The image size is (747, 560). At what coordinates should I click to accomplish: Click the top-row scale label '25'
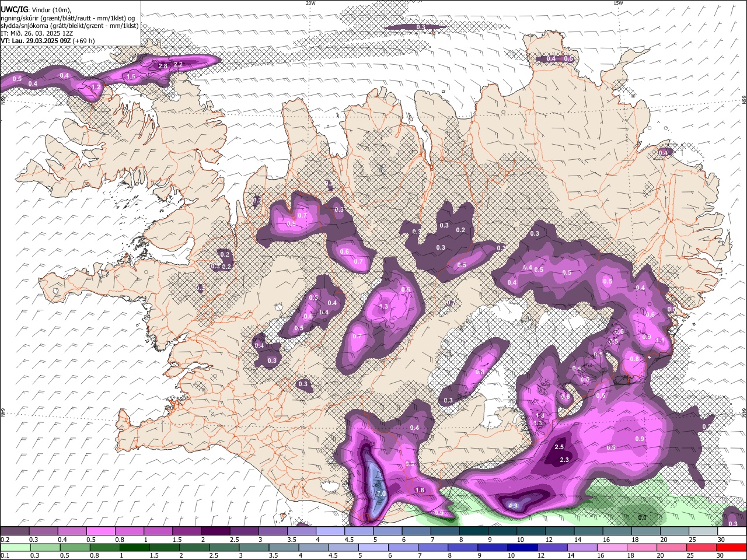(x=692, y=540)
